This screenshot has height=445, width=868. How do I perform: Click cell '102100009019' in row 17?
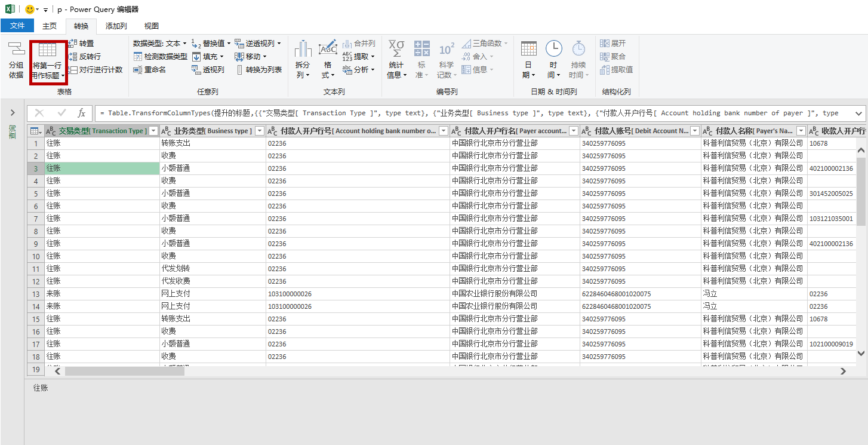tap(832, 344)
